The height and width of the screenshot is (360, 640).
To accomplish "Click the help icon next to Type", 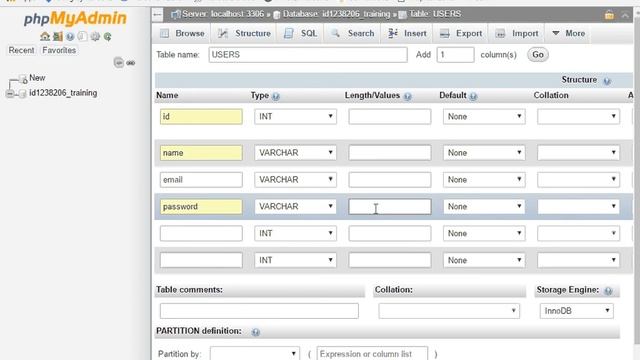I will (x=276, y=96).
